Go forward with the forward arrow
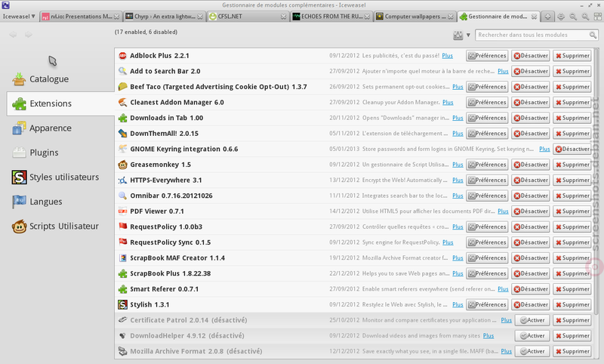604x364 pixels. click(x=29, y=34)
